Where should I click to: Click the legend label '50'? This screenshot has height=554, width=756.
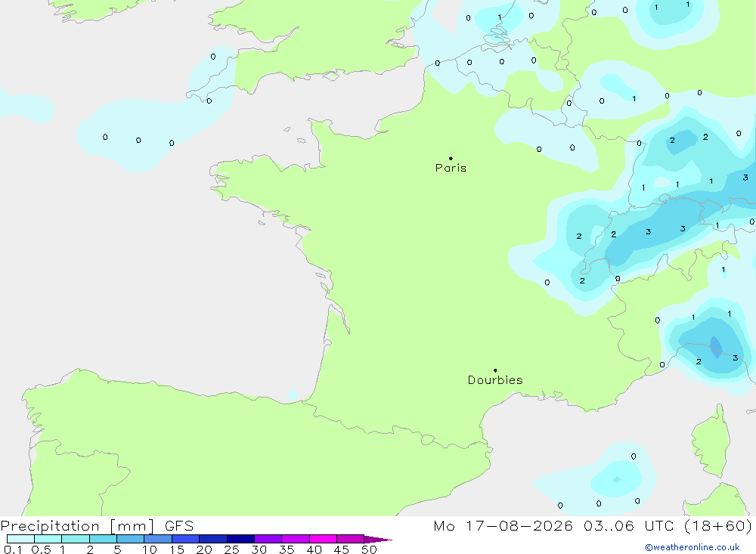coord(369,549)
